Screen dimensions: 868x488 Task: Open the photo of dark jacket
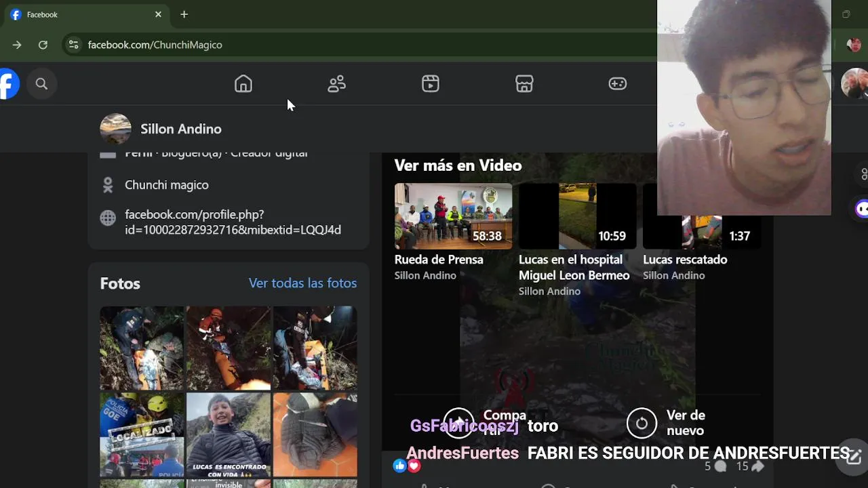(x=315, y=434)
